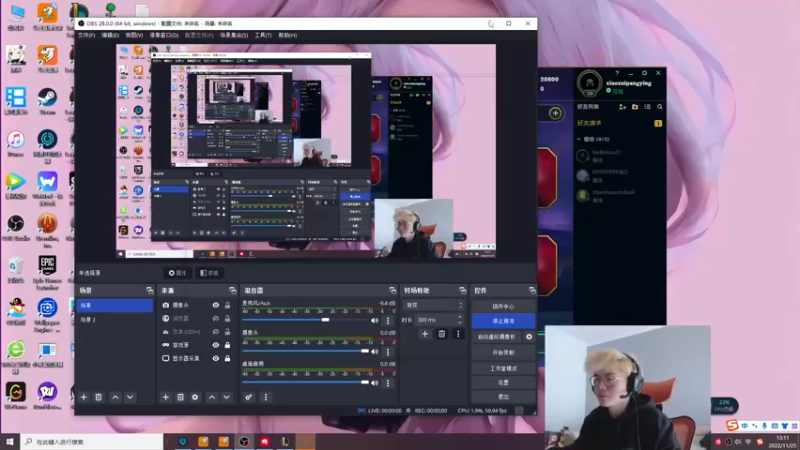Pop out the Controls dock float icon
Image resolution: width=800 pixels, height=450 pixels.
point(532,290)
